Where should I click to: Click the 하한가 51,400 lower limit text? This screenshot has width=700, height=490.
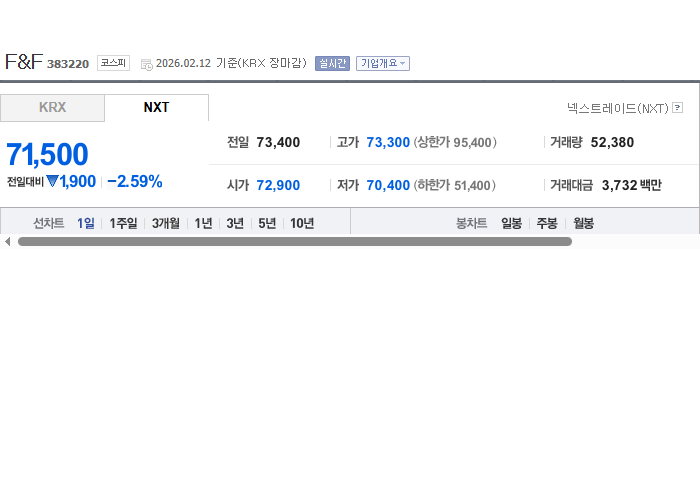coord(454,185)
